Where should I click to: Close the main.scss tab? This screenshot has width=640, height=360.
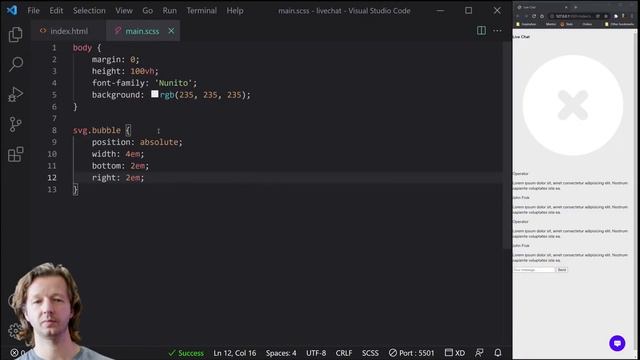click(171, 31)
